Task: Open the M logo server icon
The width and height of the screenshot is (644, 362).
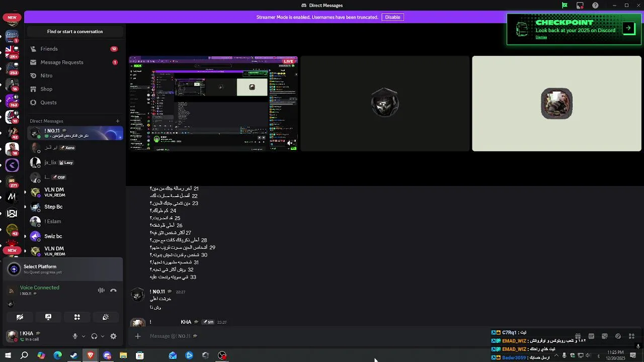Action: (x=12, y=197)
